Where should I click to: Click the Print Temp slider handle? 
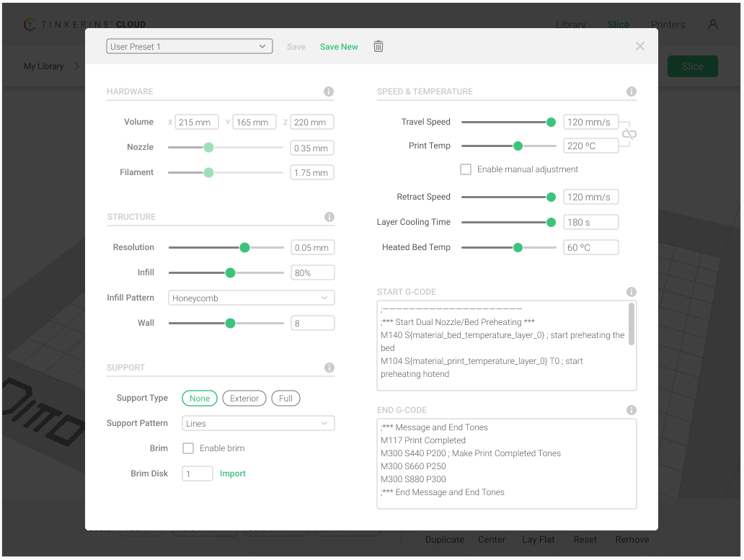click(518, 146)
